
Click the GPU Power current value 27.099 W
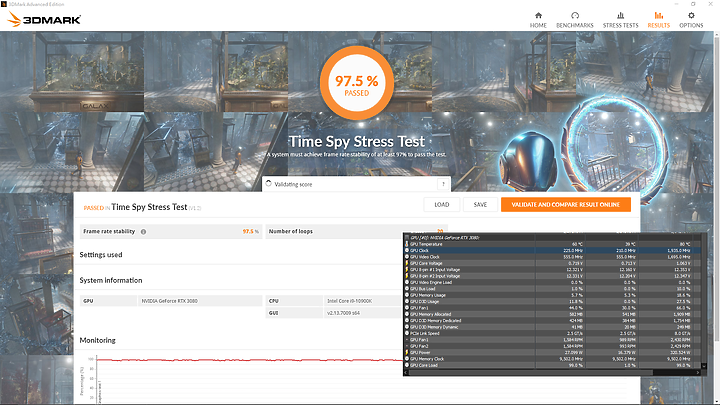(574, 353)
